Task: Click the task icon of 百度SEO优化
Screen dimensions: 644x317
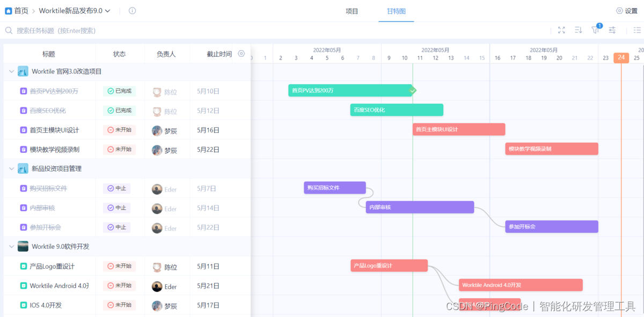Action: click(x=24, y=110)
